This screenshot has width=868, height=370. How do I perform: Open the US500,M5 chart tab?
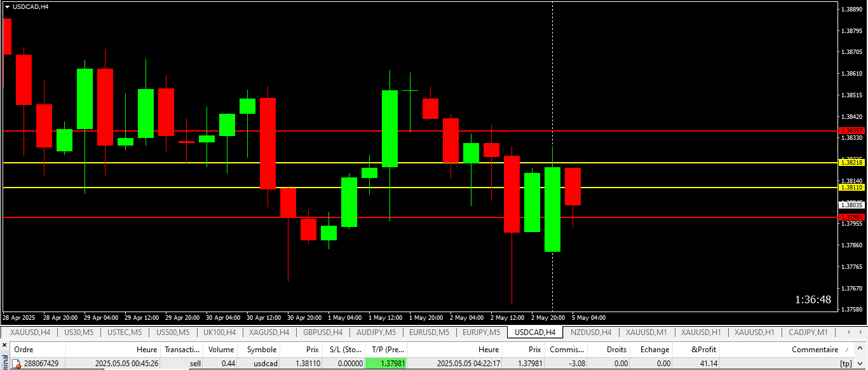(172, 332)
